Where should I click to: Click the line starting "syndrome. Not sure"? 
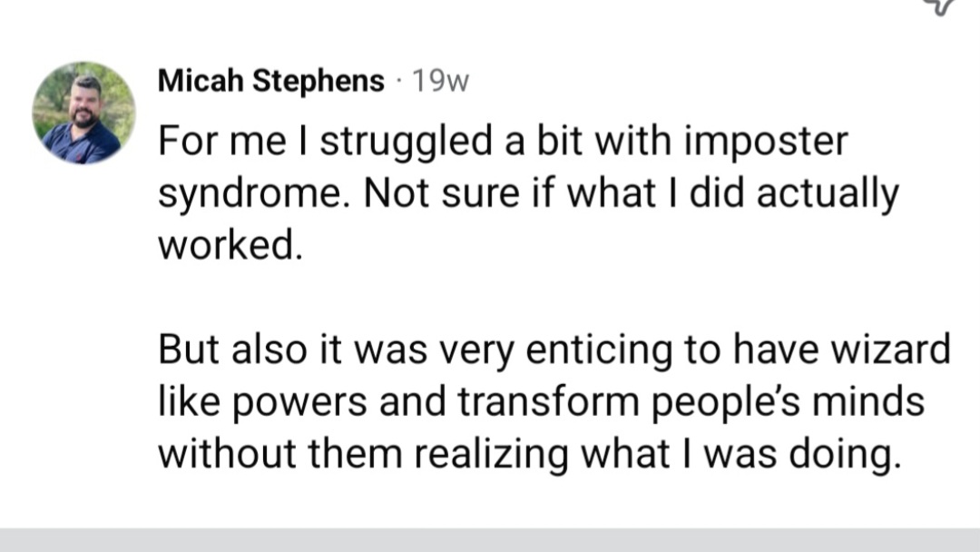click(528, 193)
